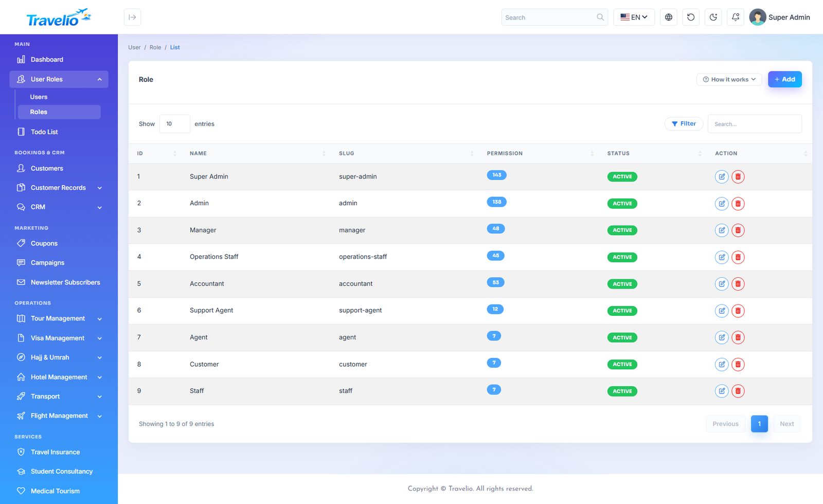Screen dimensions: 823x504
Task: Expand Hotel Management submenu
Action: pos(59,377)
